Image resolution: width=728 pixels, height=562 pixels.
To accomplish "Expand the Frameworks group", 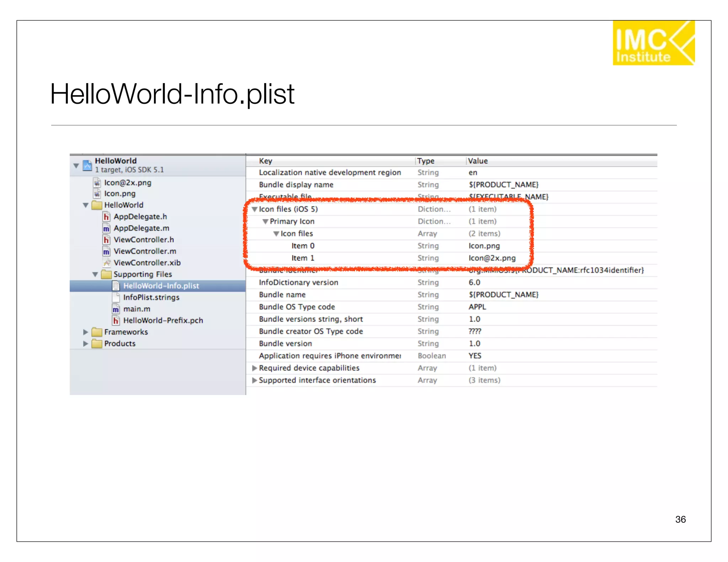I will click(x=86, y=332).
